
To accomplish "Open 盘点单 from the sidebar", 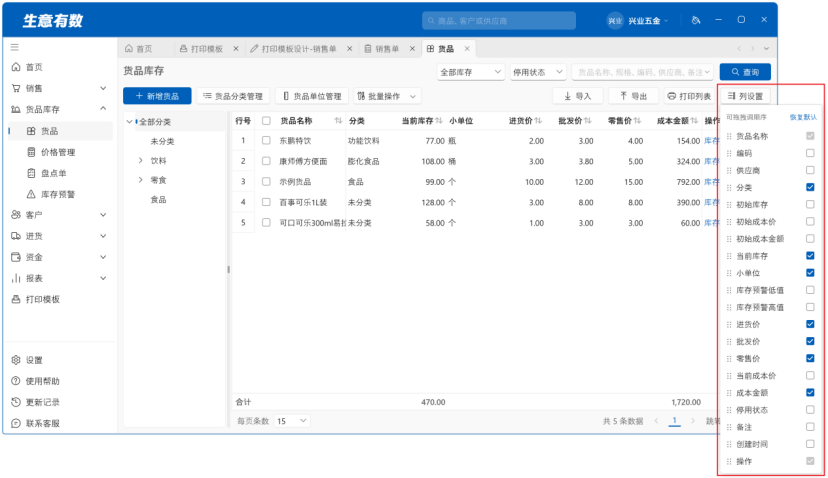I will [53, 173].
